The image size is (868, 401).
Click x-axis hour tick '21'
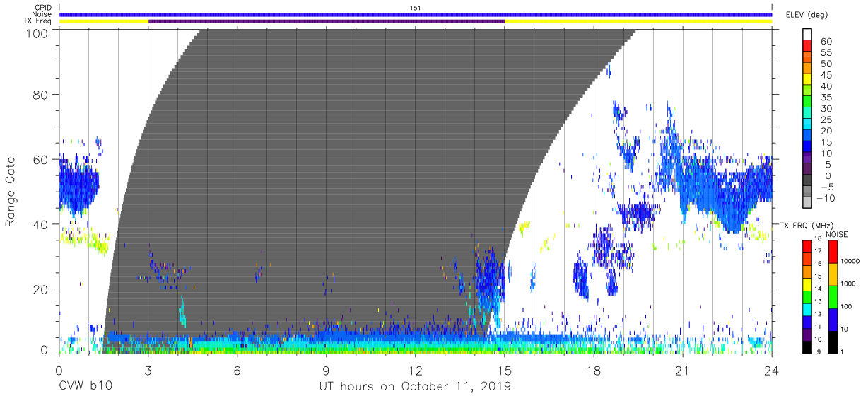click(x=682, y=371)
